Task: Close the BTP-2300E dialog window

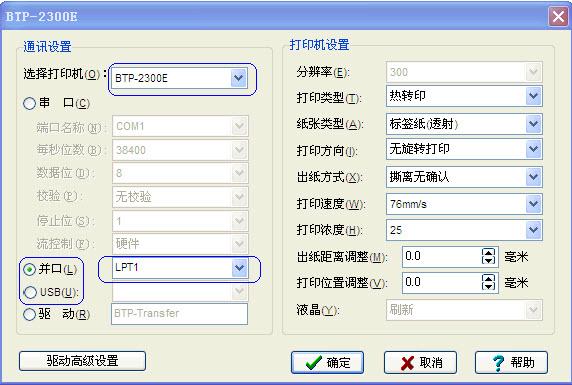Action: pyautogui.click(x=558, y=16)
